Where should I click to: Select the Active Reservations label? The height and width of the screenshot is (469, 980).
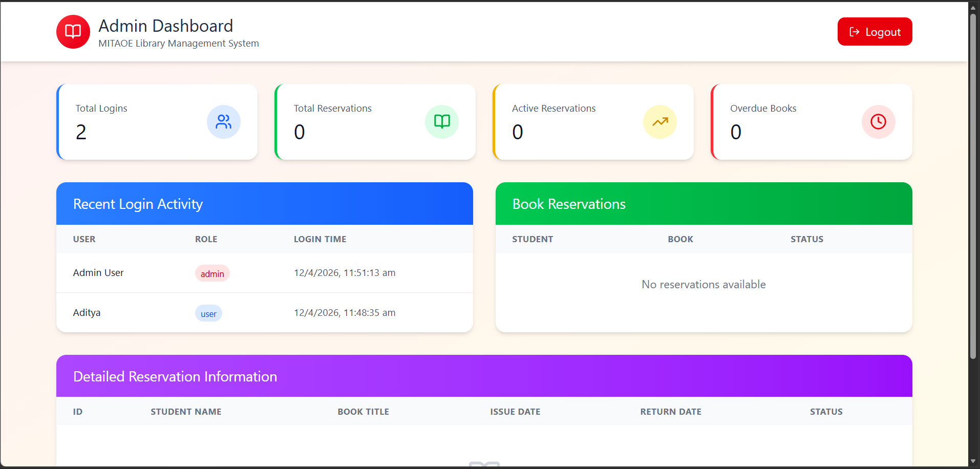click(x=553, y=109)
